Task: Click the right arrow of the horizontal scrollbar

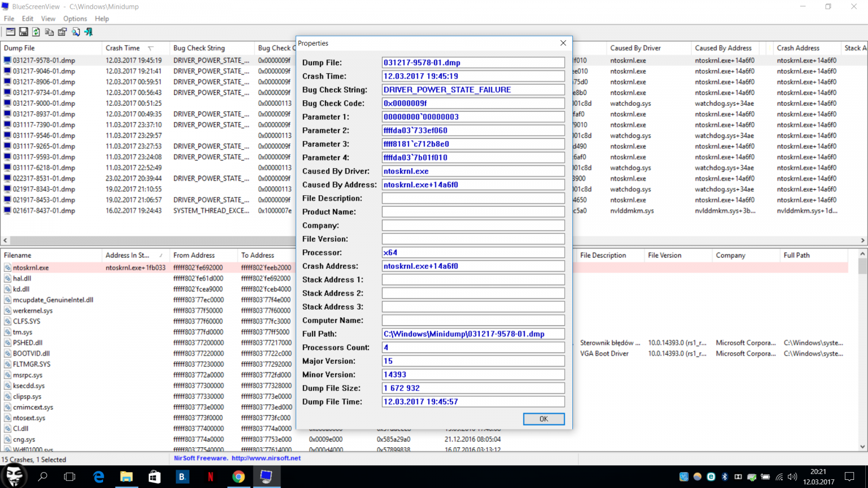Action: point(863,240)
